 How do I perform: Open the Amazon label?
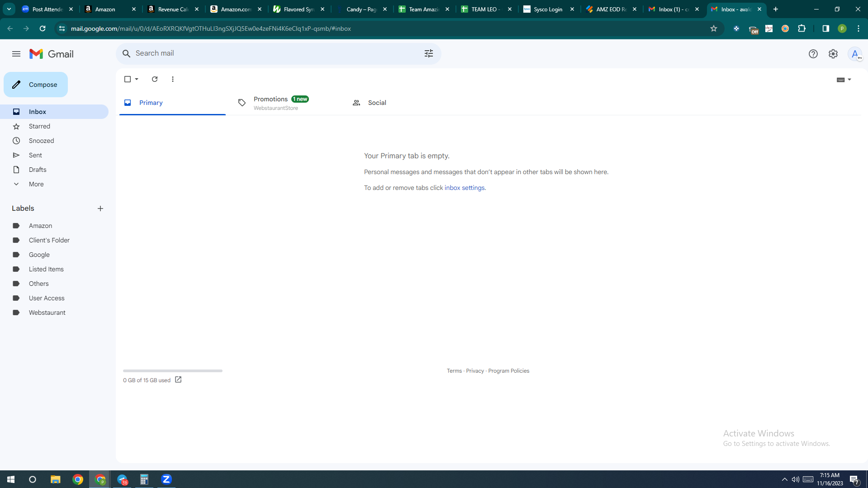point(54,226)
